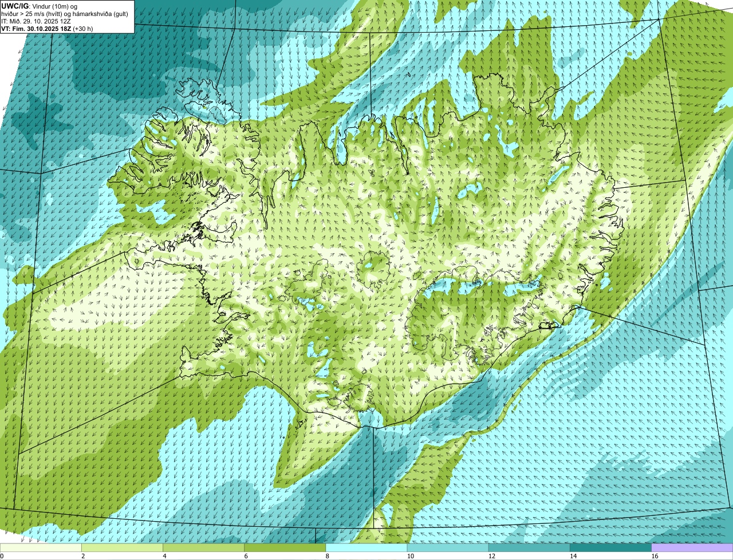Click the 'hviður > 25 m/s (hvítt)' line
The image size is (733, 560).
tap(32, 14)
